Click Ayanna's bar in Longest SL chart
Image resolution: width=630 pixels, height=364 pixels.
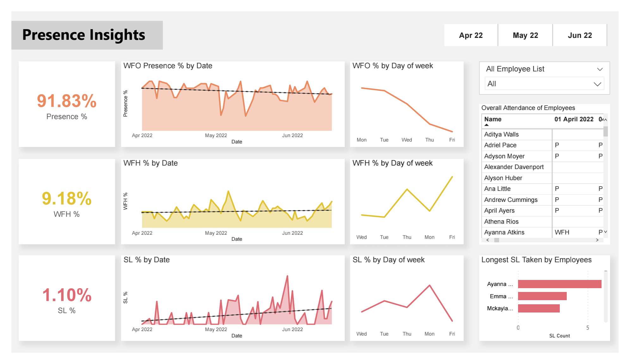coord(560,284)
